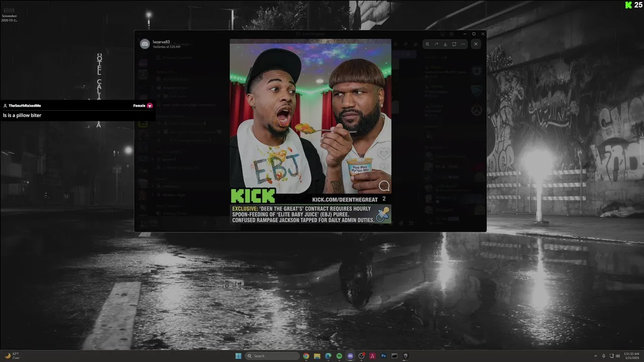Open the volume control tray icon
Viewport: 644px width, 362px height.
point(618,356)
